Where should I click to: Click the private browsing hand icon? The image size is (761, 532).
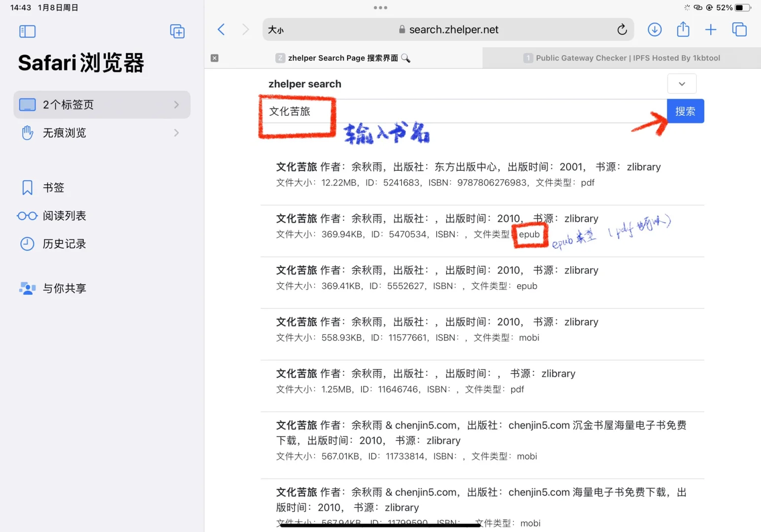click(x=27, y=133)
